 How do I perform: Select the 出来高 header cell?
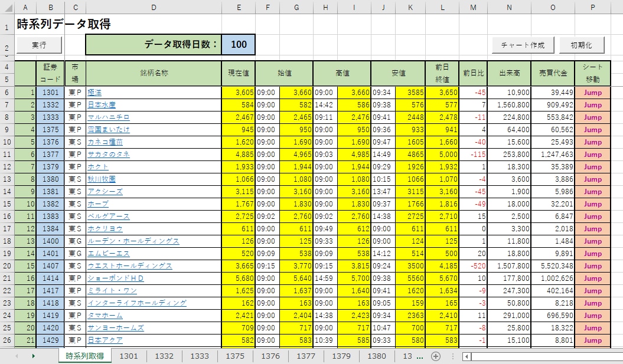510,73
